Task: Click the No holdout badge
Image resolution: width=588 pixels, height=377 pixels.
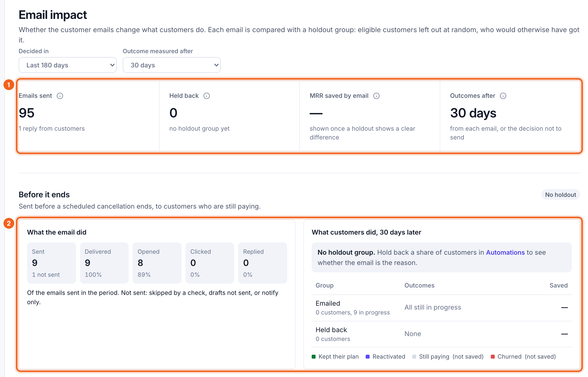Action: point(561,195)
